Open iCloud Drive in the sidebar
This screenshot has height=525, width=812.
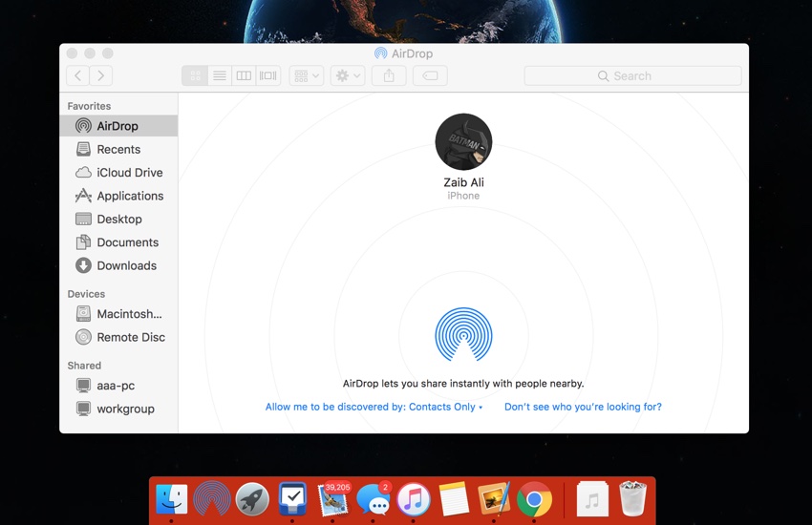pos(118,172)
